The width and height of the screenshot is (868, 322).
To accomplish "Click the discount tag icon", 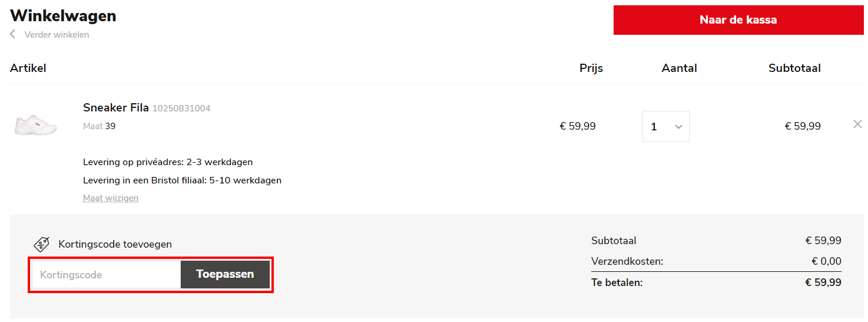I will click(41, 244).
